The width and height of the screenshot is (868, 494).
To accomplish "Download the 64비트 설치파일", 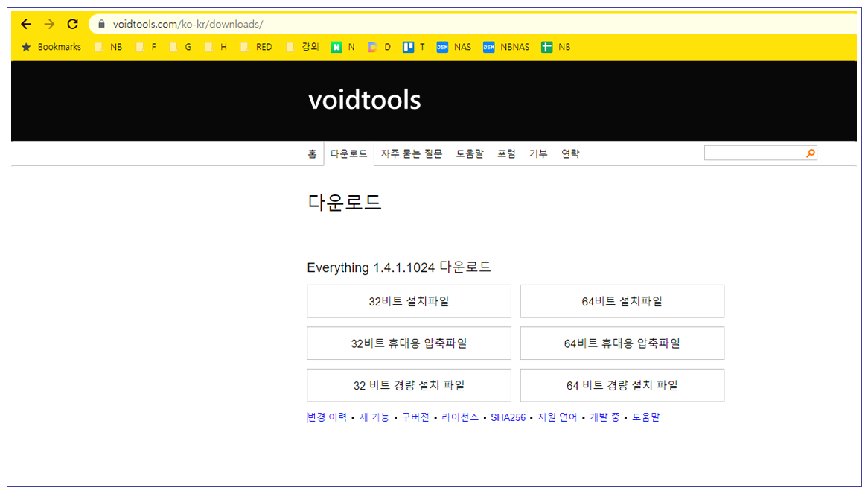I will [x=622, y=301].
